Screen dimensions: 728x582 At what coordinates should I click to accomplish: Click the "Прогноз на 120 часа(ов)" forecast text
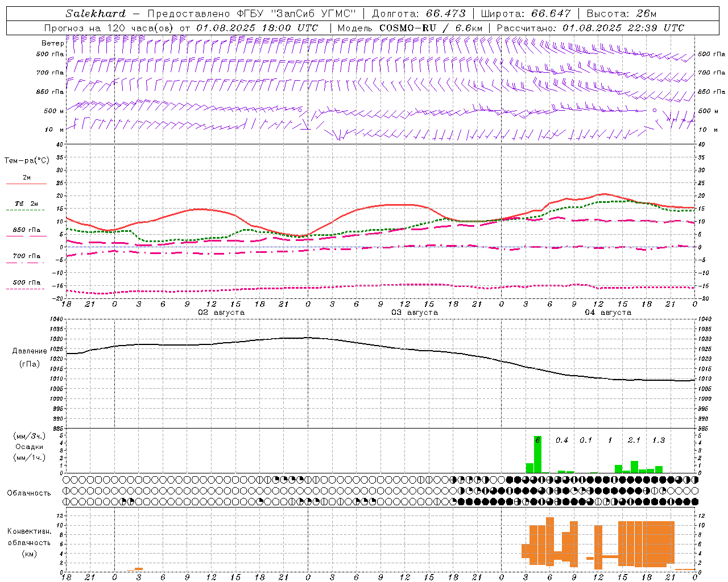coord(110,28)
